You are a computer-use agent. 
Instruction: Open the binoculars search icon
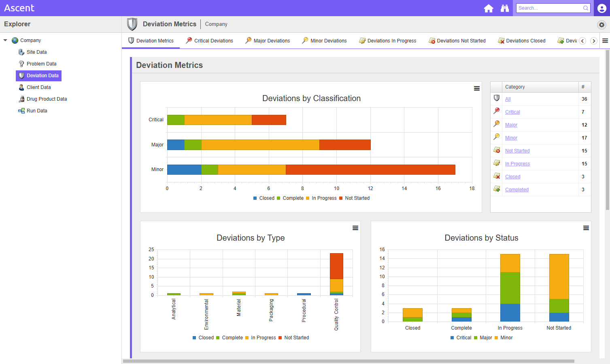505,8
